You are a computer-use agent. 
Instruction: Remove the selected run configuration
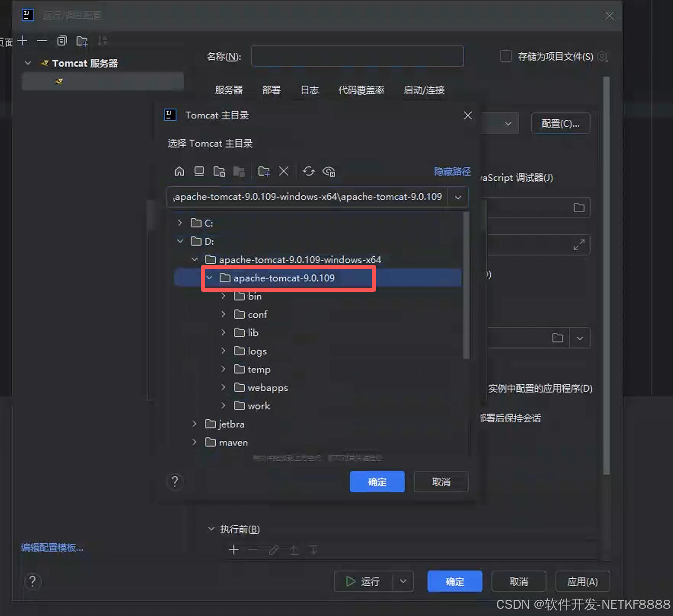click(x=42, y=41)
